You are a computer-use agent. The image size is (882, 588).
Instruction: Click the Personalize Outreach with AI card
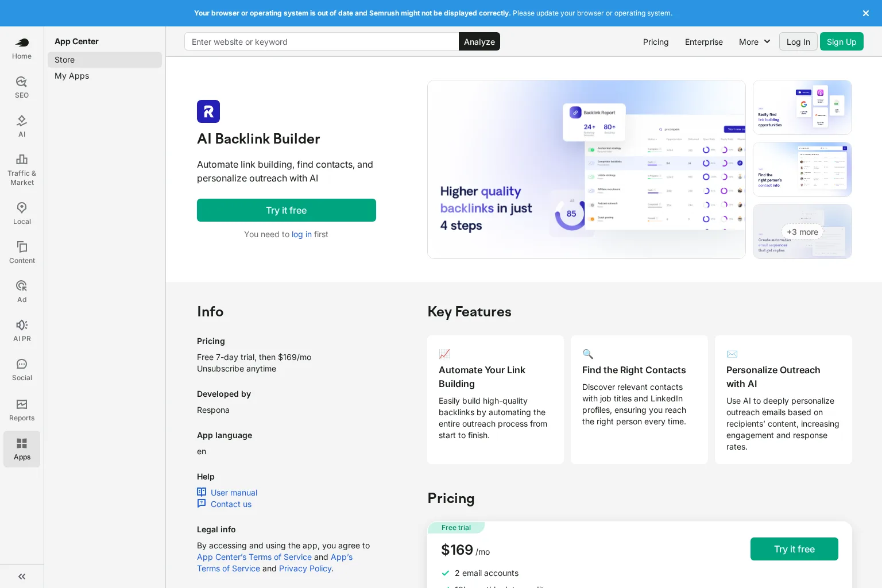tap(783, 400)
